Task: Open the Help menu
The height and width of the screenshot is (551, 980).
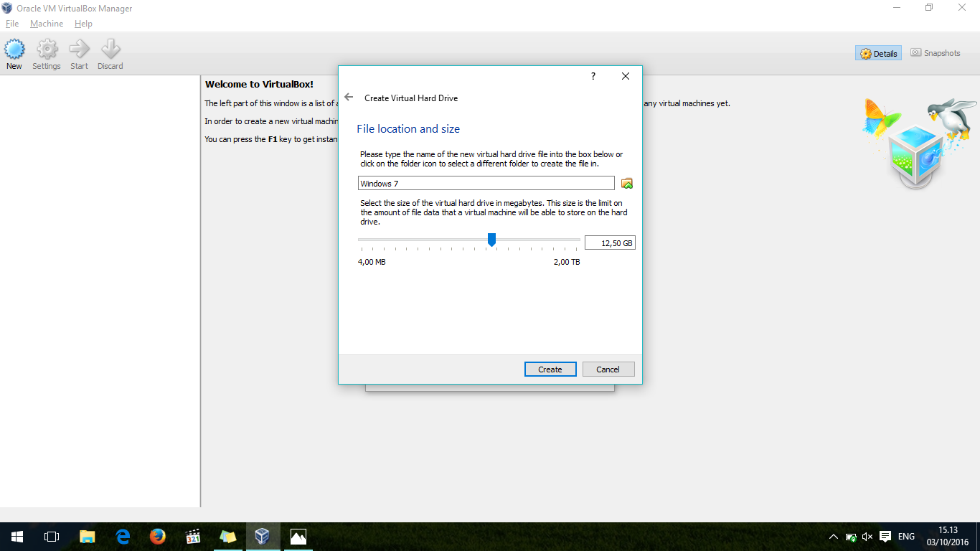Action: 83,24
